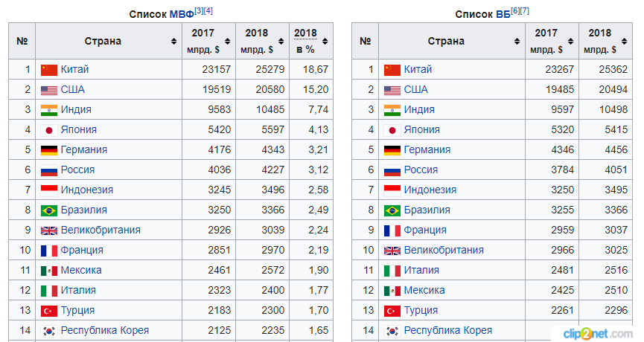Click the South Korea flag in the МВФ table
This screenshot has width=644, height=342.
pyautogui.click(x=49, y=331)
